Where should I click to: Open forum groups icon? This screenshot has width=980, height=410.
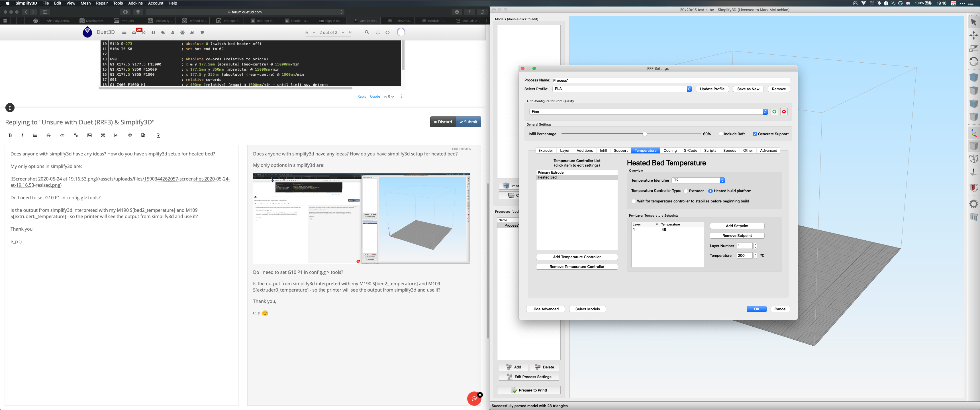183,33
